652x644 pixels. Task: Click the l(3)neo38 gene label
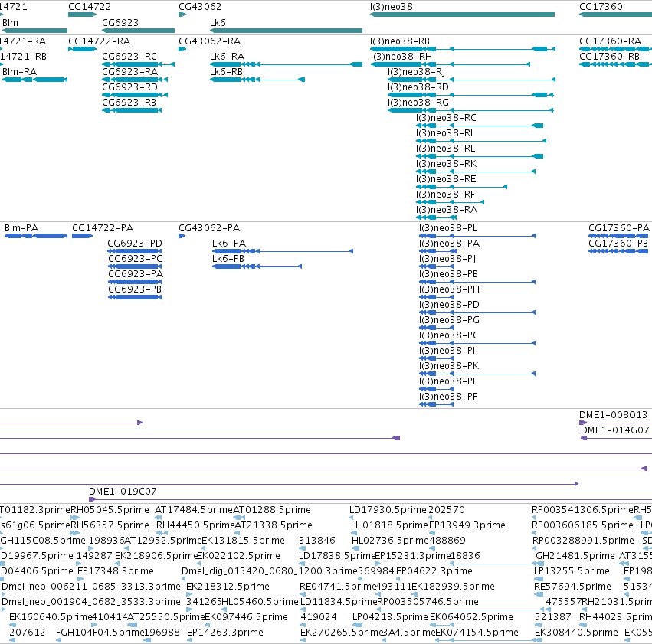(392, 7)
